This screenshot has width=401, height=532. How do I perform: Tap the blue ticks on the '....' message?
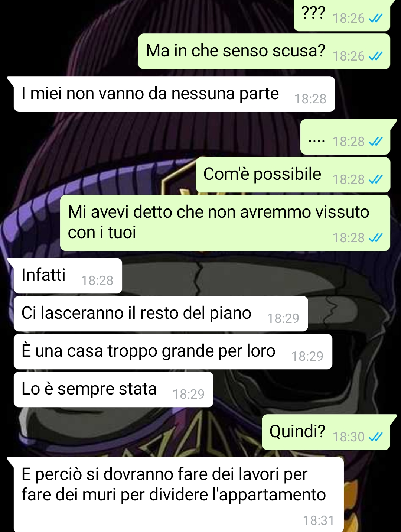(375, 142)
